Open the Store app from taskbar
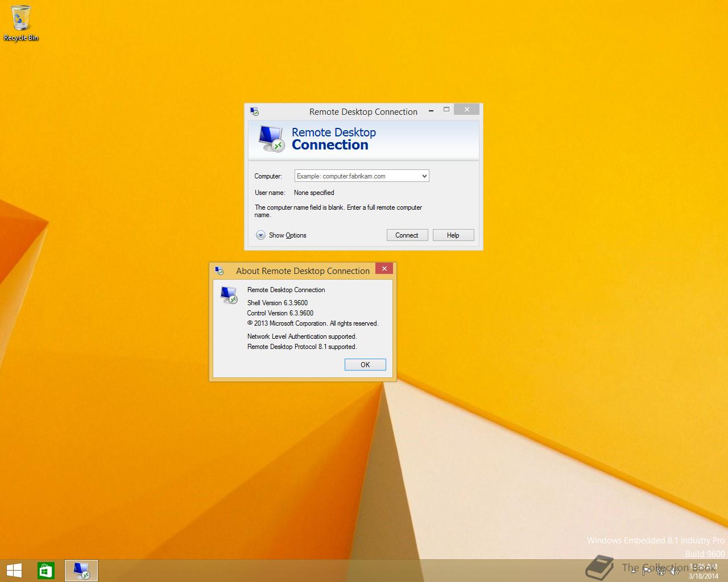Screen dimensions: 728x582 point(46,571)
